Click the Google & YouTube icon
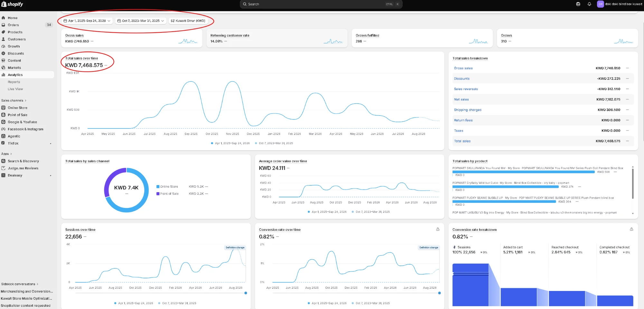 tap(3, 122)
